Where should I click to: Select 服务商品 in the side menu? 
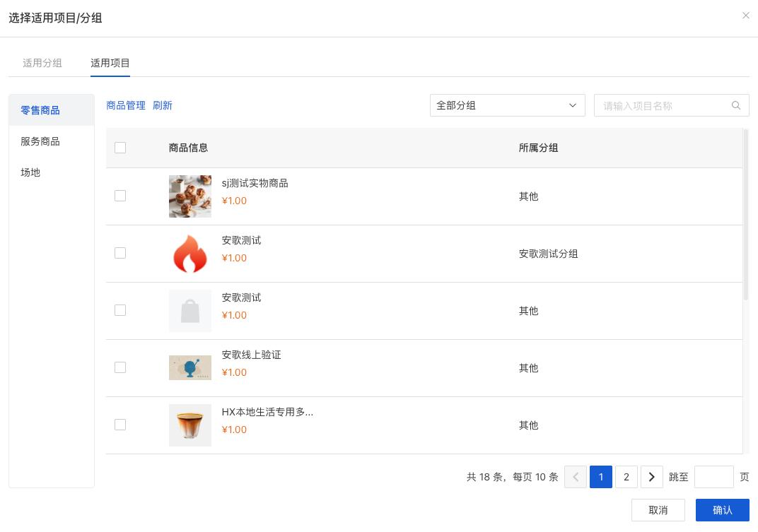point(51,141)
